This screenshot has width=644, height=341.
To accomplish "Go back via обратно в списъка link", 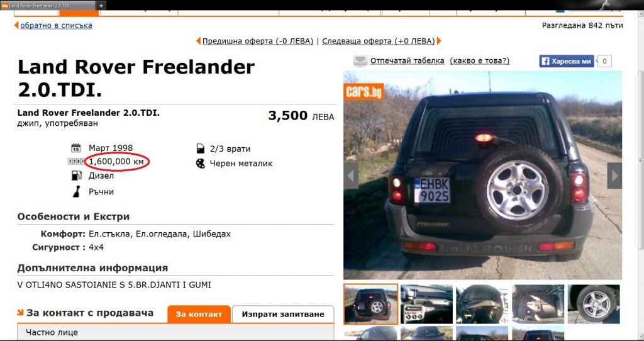I will coord(56,25).
